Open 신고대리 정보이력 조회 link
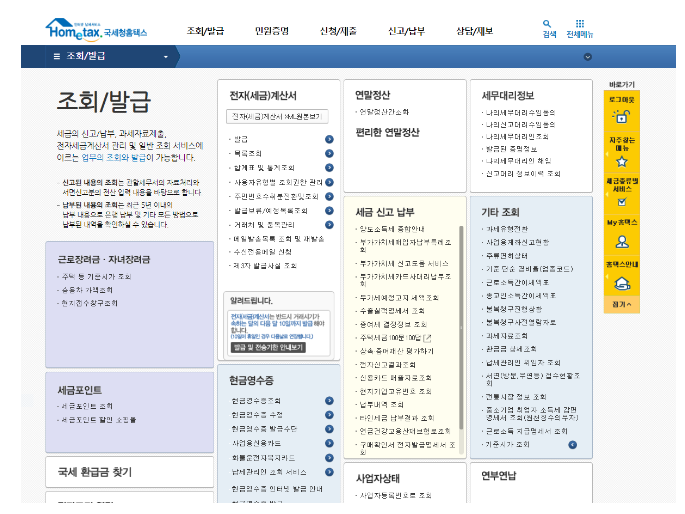Screen dimensions: 685x514 [x=523, y=173]
